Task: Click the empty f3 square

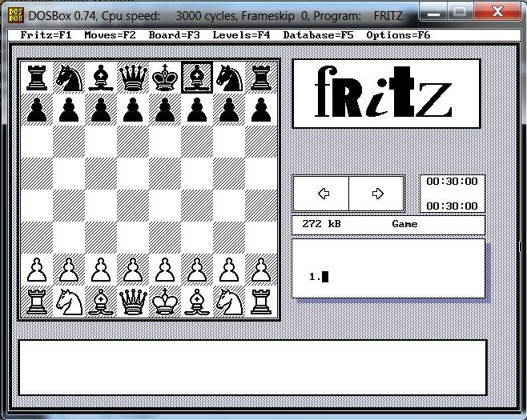Action: (x=197, y=238)
